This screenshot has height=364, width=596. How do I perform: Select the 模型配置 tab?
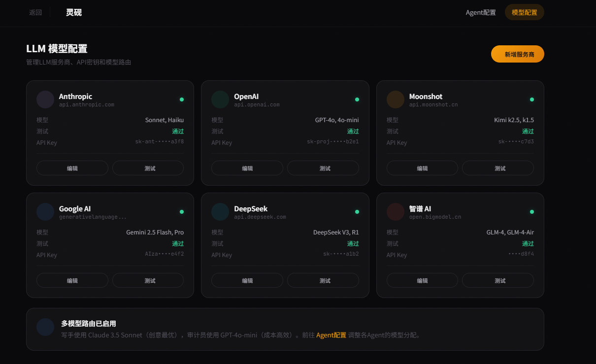coord(525,12)
